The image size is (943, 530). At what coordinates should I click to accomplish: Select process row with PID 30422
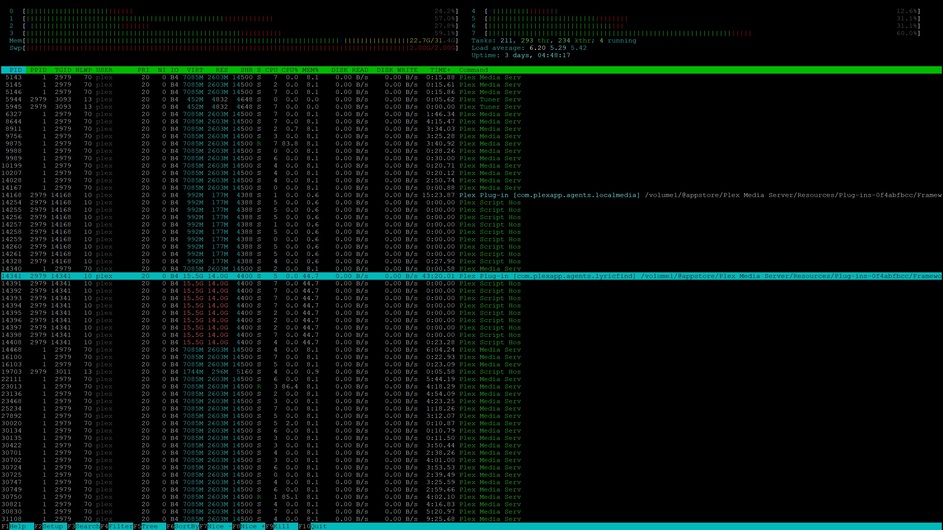click(472, 445)
